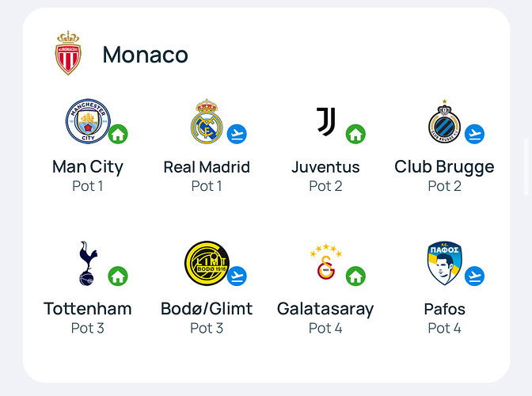This screenshot has width=532, height=396.
Task: Click green home icon beside Galatasaray
Action: 355,276
